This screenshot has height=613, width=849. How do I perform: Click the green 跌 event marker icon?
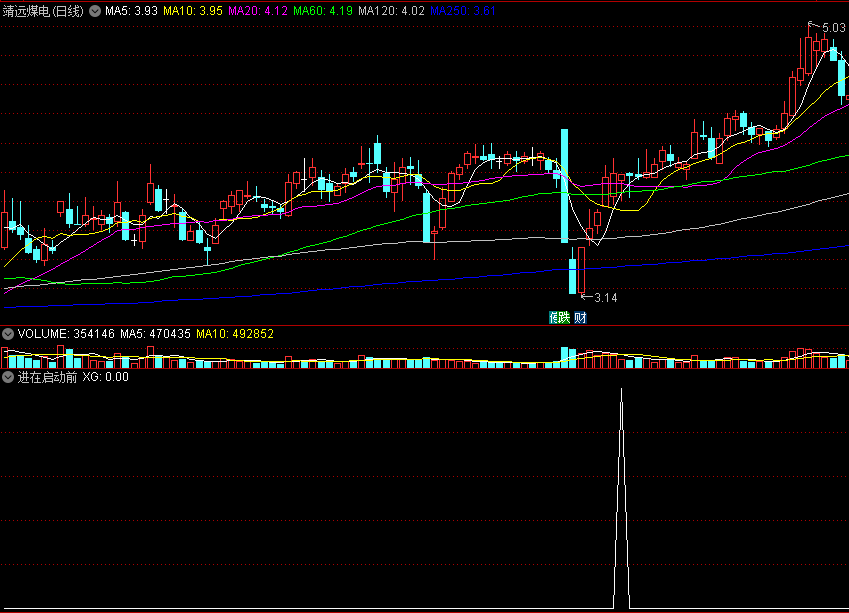point(564,318)
